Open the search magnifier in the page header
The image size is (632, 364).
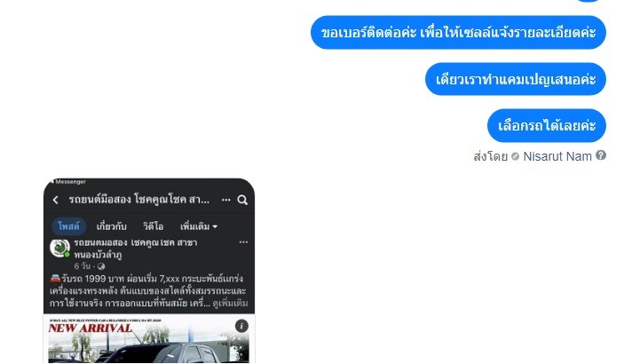(x=242, y=200)
